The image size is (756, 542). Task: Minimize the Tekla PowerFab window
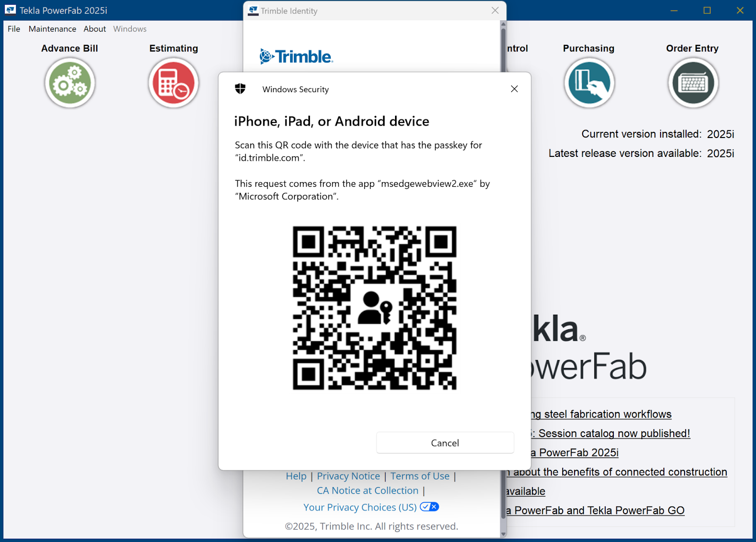(x=674, y=10)
